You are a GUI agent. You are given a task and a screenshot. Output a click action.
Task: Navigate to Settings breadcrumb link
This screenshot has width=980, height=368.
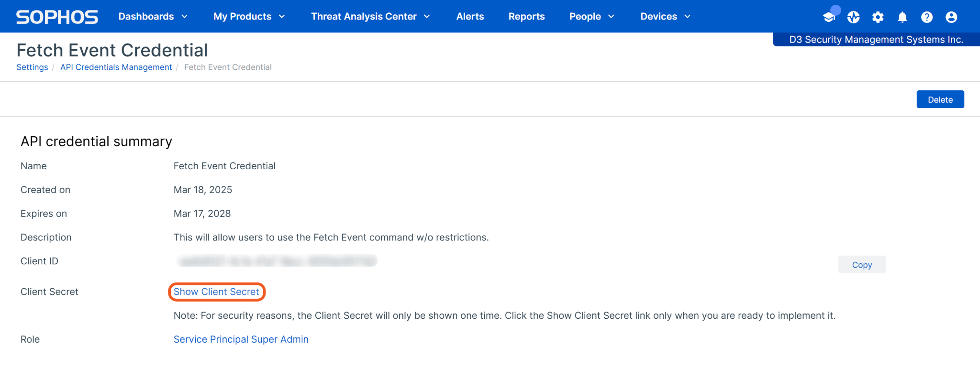[x=32, y=67]
